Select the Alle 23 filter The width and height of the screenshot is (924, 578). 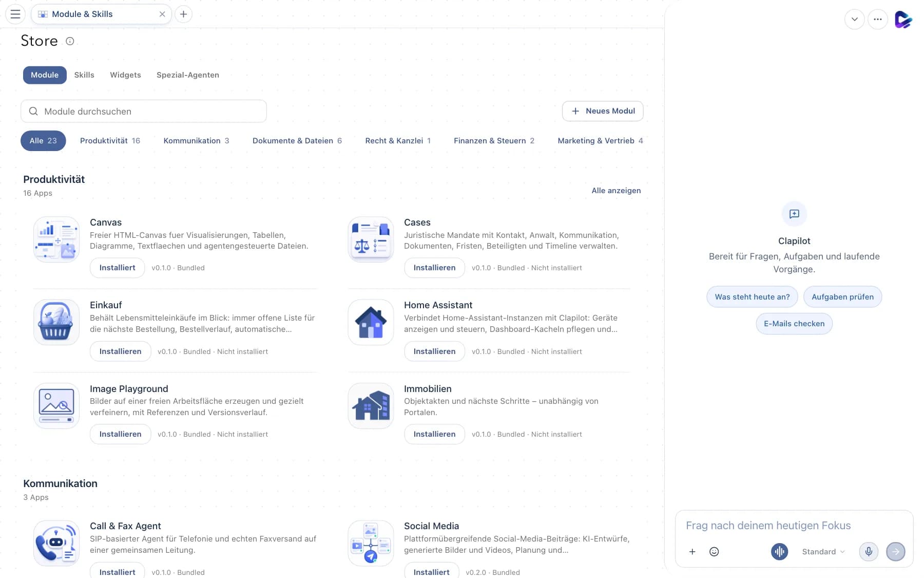(x=43, y=141)
